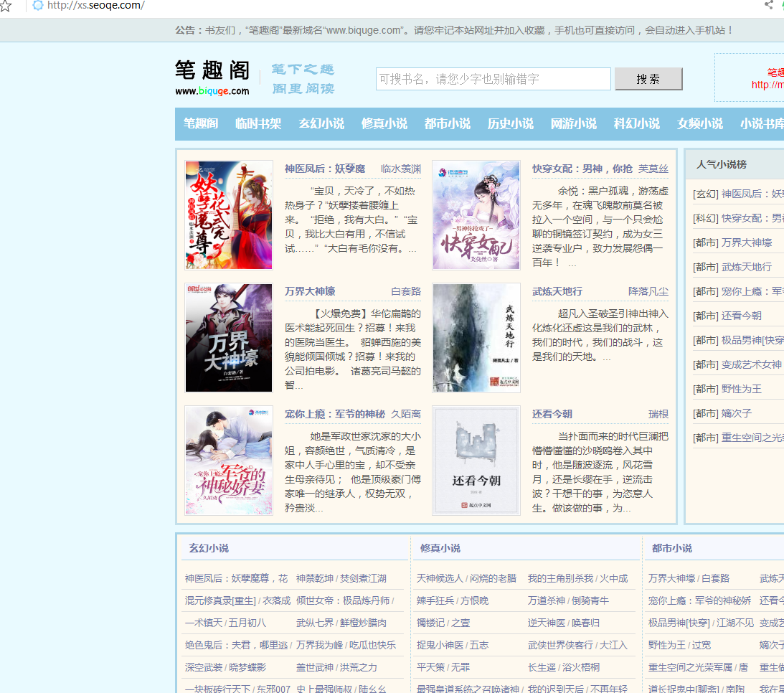Open 修真小说 section heading
This screenshot has height=693, width=784.
point(440,548)
